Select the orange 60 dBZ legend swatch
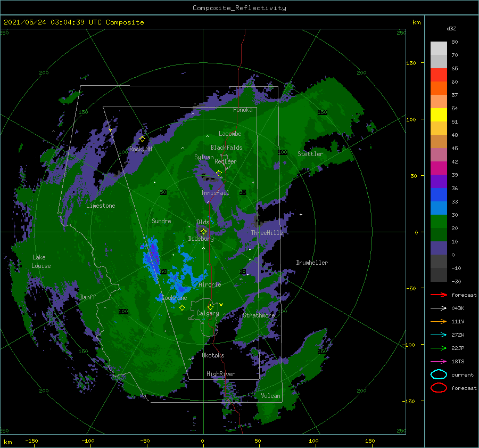The height and width of the screenshot is (448, 479). click(439, 88)
